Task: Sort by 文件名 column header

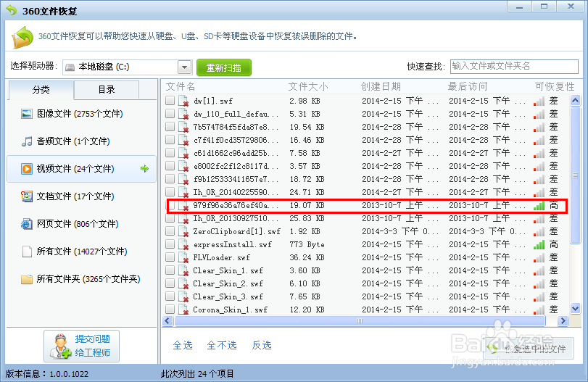Action: (181, 86)
